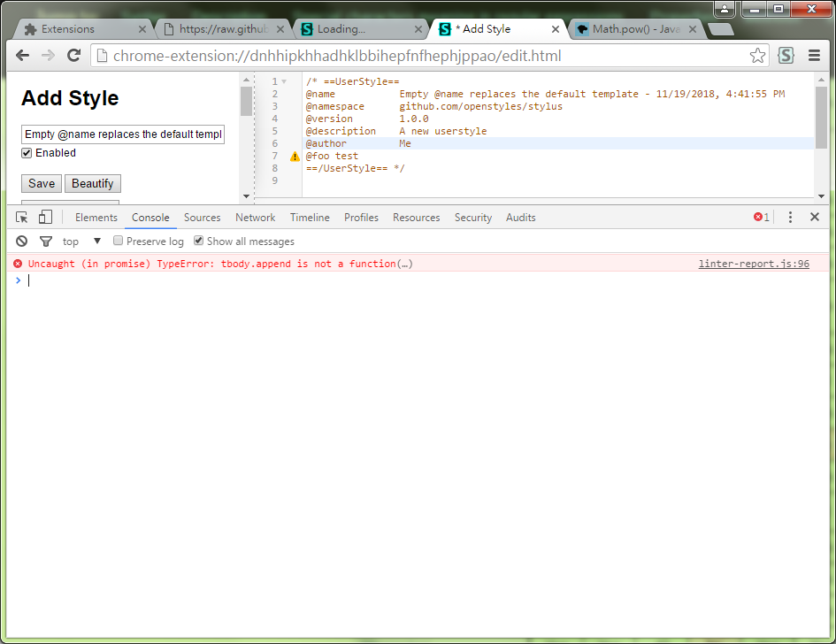Open the Network DevTools panel
Image resolution: width=836 pixels, height=644 pixels.
[x=256, y=218]
